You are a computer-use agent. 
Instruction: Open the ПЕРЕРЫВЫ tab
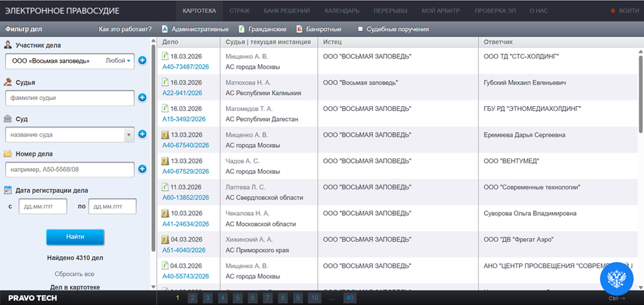pos(390,11)
